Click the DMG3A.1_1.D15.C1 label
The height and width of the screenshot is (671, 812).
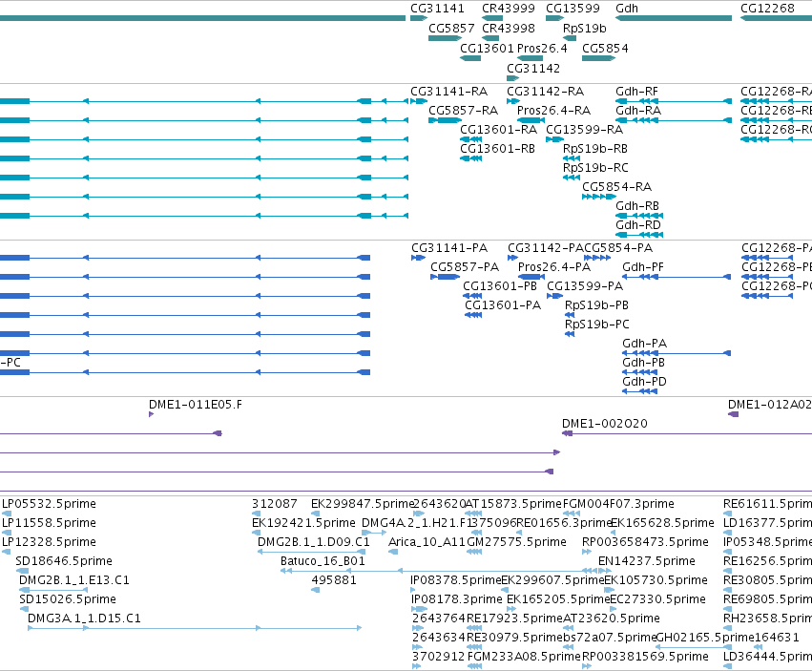click(x=84, y=619)
